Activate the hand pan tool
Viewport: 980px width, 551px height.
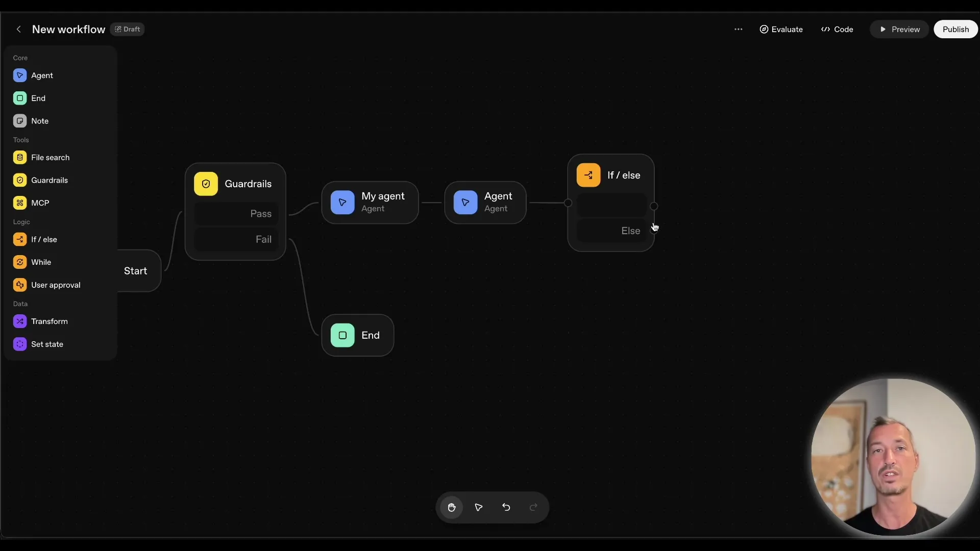pyautogui.click(x=451, y=507)
